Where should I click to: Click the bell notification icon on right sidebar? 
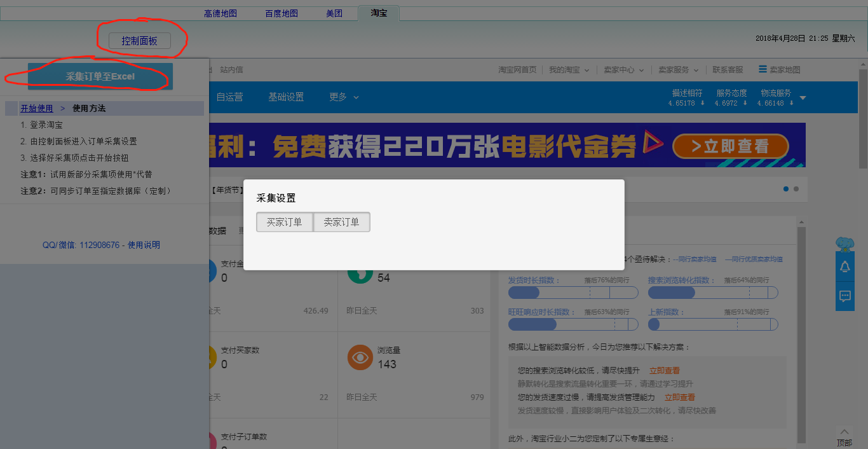tap(844, 266)
